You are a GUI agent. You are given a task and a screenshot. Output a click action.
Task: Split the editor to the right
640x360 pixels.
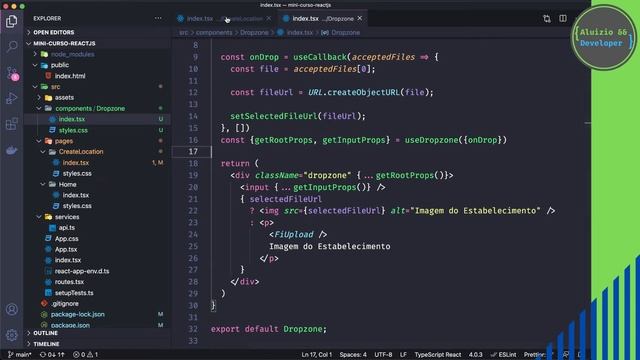[563, 18]
